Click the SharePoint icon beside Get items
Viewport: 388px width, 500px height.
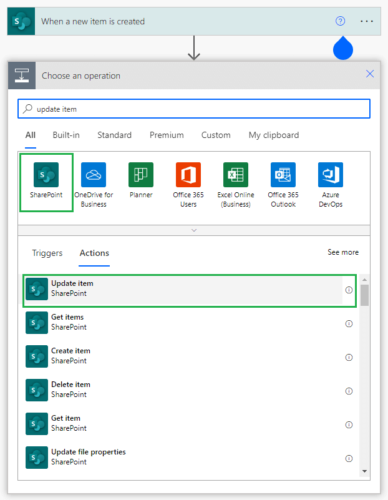[x=37, y=323]
